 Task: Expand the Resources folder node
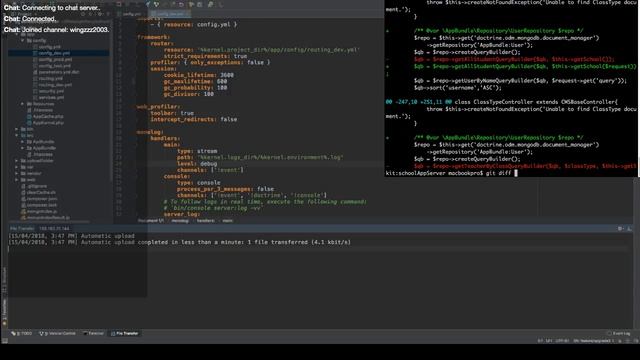pos(23,104)
